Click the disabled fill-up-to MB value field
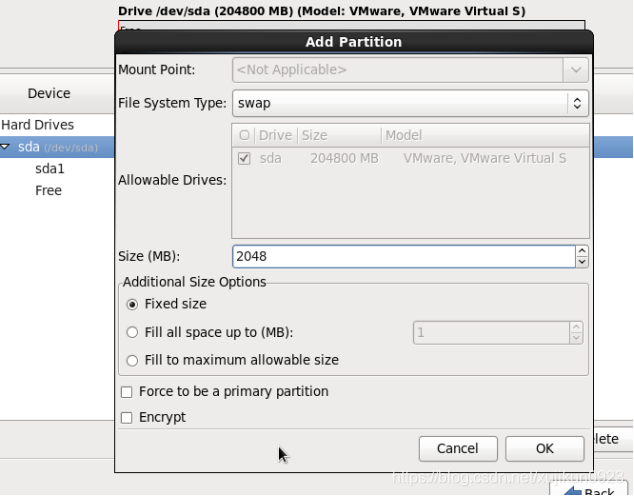This screenshot has height=496, width=634. pyautogui.click(x=491, y=333)
